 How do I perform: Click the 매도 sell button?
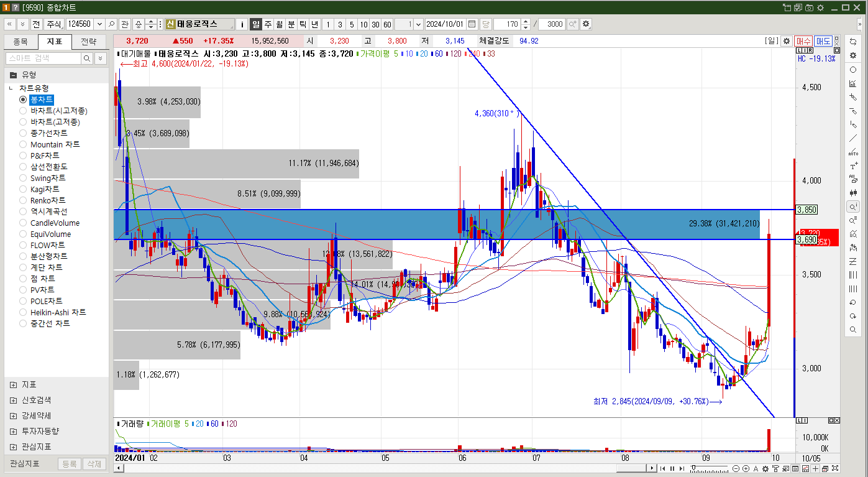(823, 41)
